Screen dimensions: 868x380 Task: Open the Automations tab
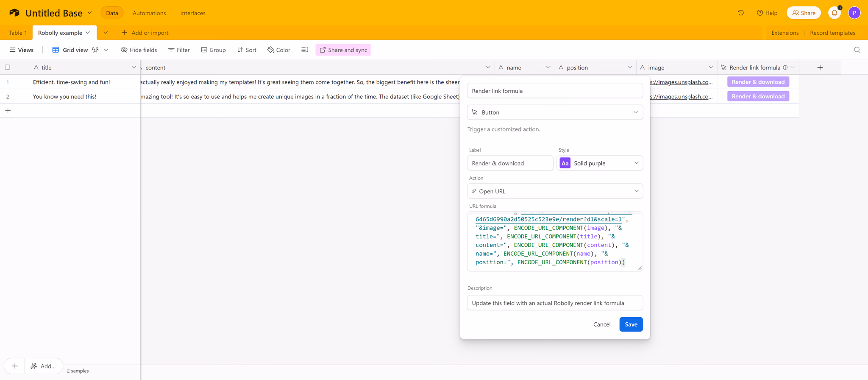point(149,13)
